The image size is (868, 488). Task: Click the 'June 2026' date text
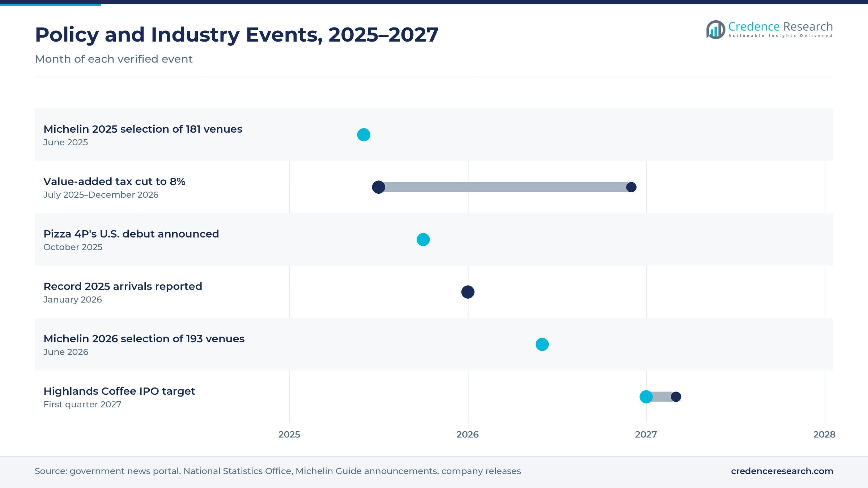(x=65, y=352)
